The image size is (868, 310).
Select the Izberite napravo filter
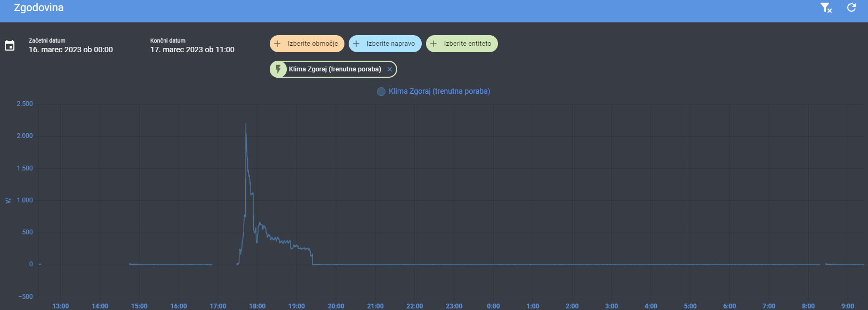[385, 43]
